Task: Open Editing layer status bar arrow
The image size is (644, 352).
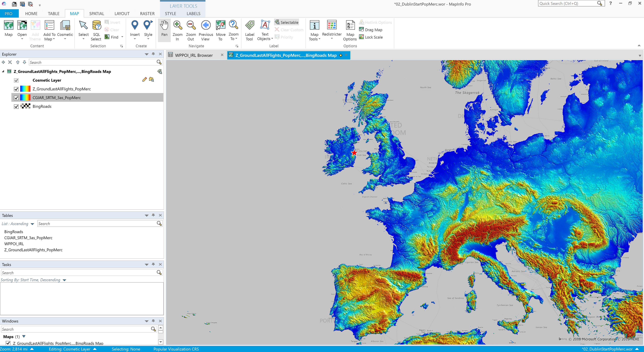Action: (95, 349)
